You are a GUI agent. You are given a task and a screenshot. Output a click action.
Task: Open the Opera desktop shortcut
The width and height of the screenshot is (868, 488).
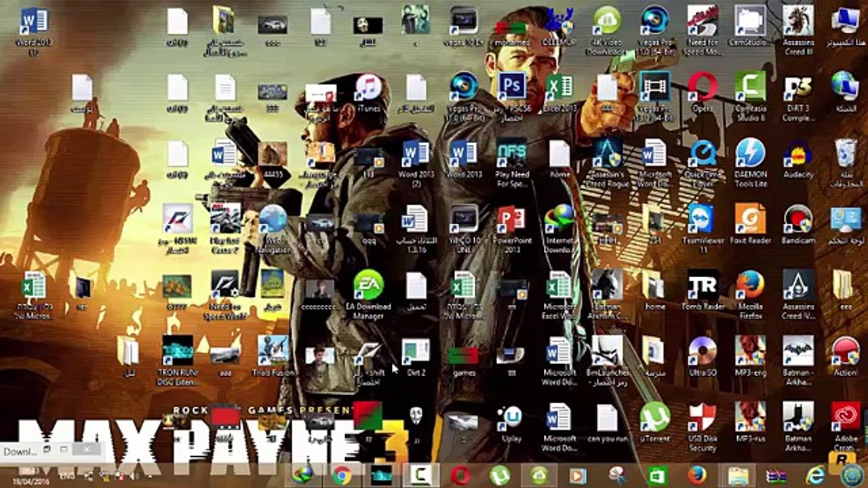(x=703, y=94)
